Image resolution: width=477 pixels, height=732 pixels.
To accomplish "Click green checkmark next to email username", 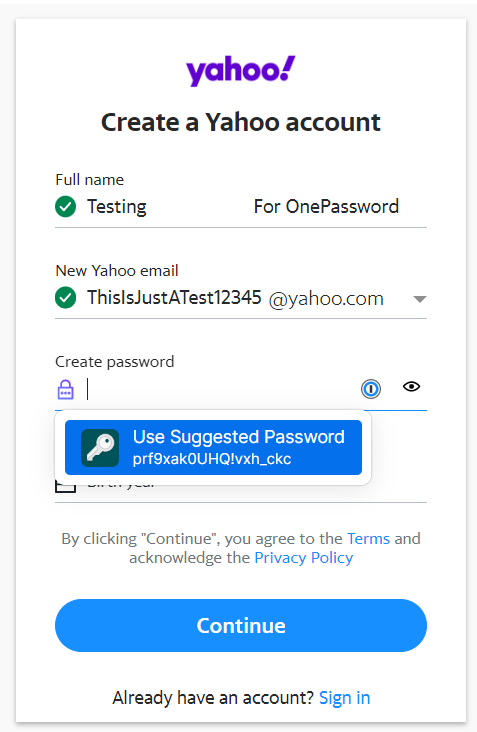I will 65,297.
